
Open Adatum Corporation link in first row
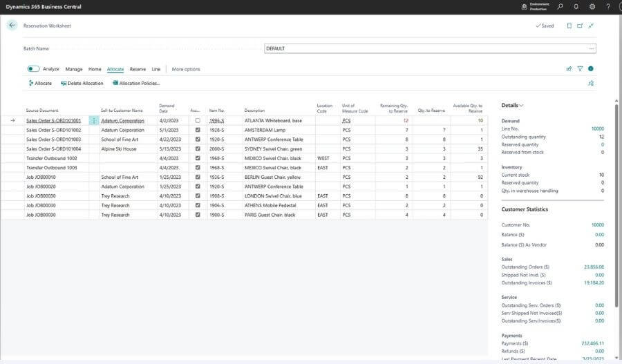click(x=122, y=121)
